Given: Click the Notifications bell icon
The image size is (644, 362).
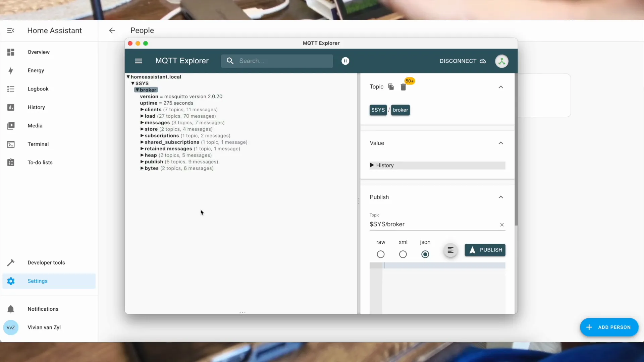Looking at the screenshot, I should tap(11, 309).
